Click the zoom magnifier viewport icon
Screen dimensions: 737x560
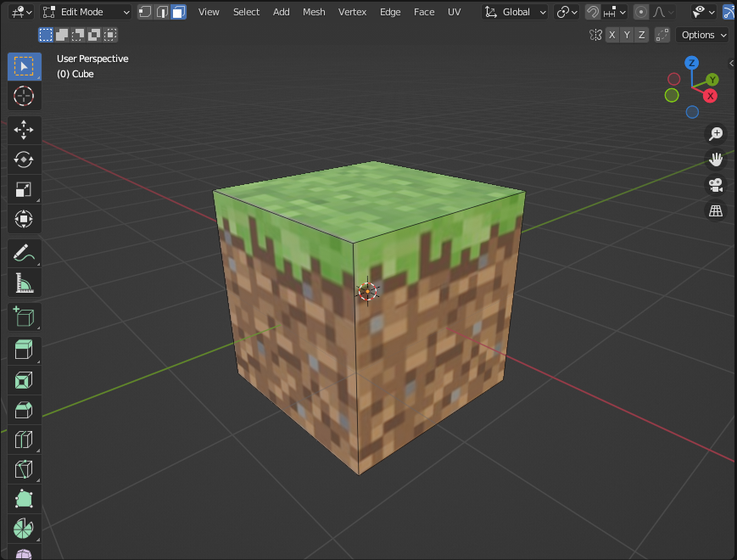(716, 134)
